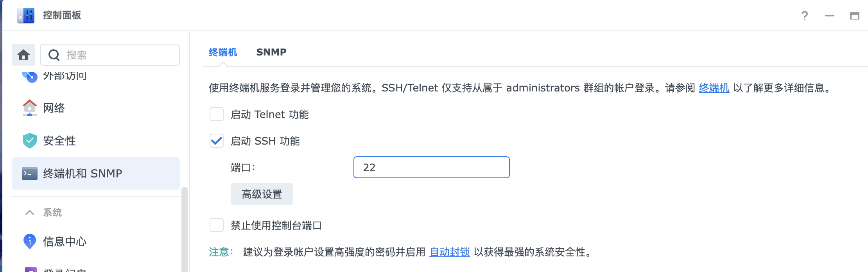
Task: Click the SSH port input field
Action: tap(431, 167)
